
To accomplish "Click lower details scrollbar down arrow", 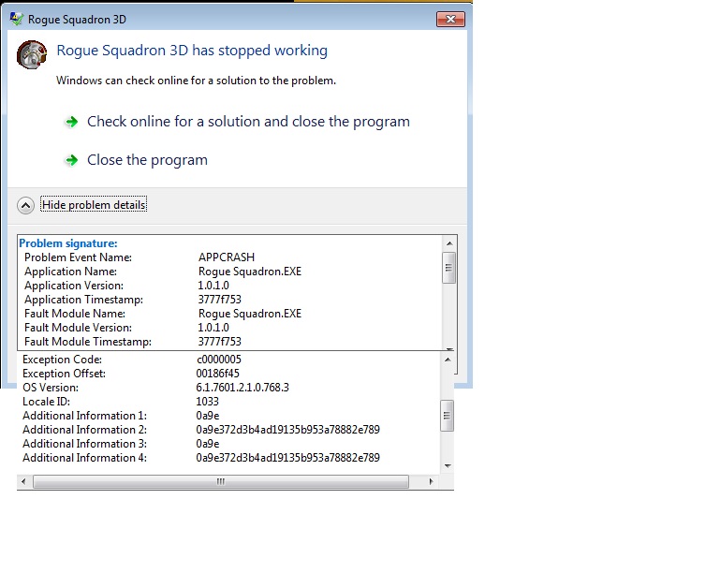I will [448, 465].
